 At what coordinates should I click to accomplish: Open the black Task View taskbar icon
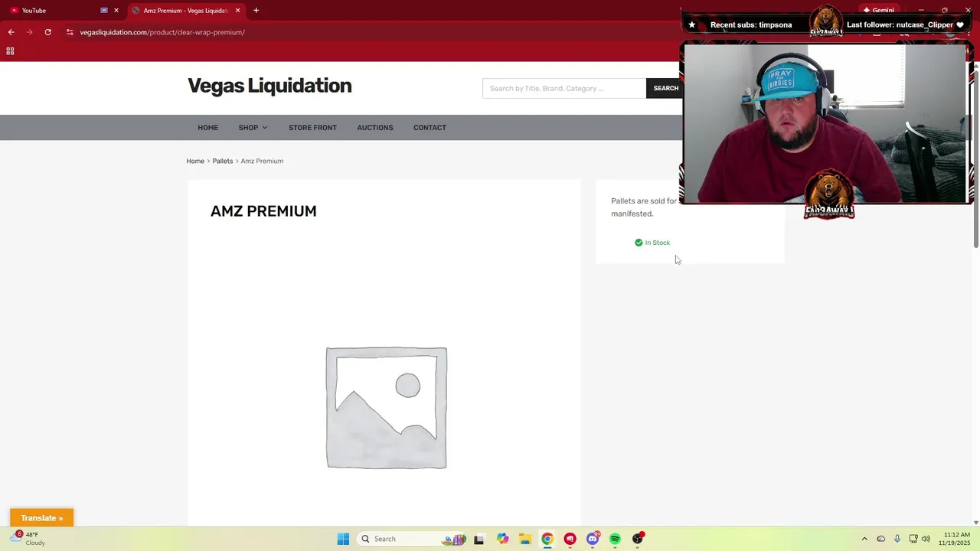(x=479, y=539)
